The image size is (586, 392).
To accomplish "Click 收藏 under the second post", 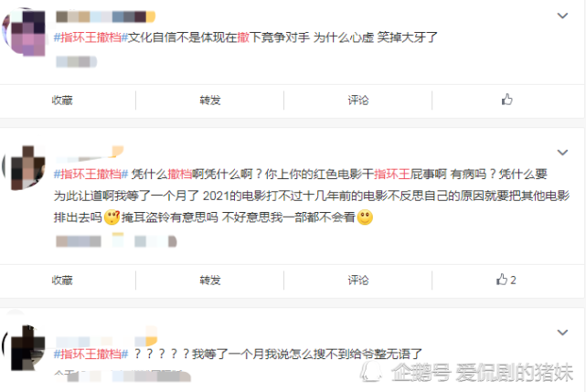I will coord(62,280).
